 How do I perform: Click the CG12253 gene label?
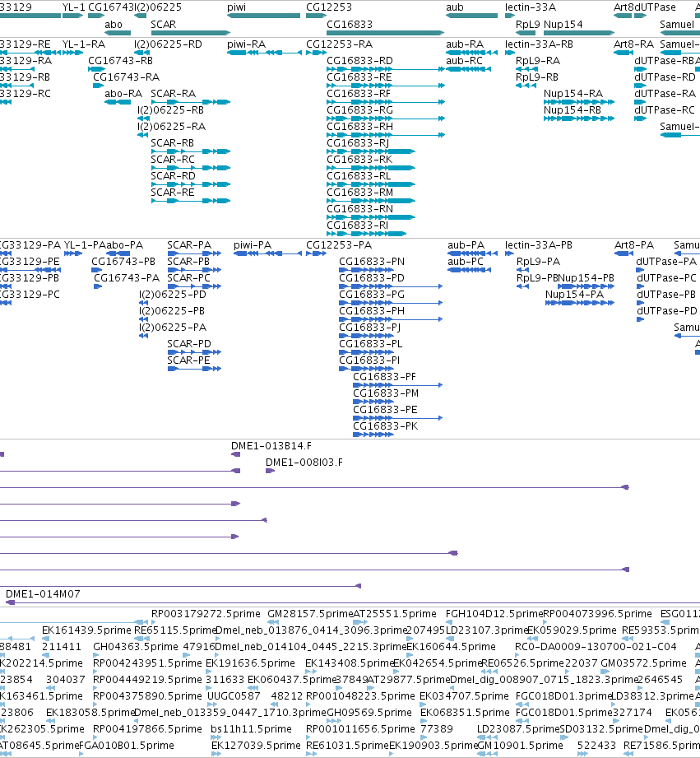pyautogui.click(x=329, y=7)
